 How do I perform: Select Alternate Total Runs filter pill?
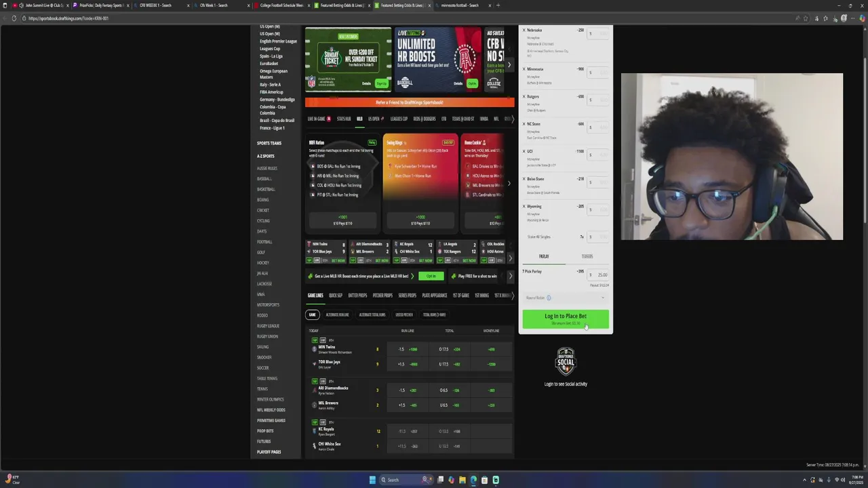(x=372, y=314)
